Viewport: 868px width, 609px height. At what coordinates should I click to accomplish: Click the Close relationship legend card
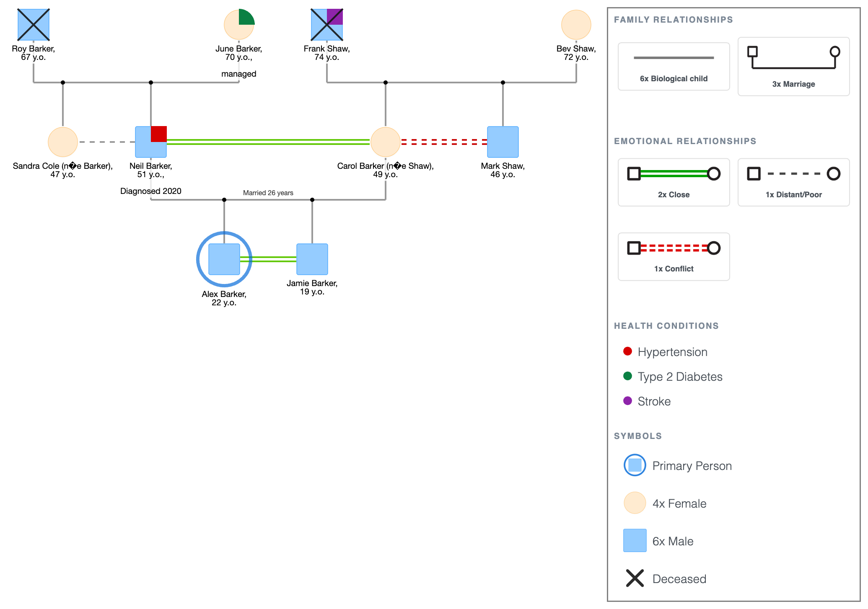[x=674, y=182]
